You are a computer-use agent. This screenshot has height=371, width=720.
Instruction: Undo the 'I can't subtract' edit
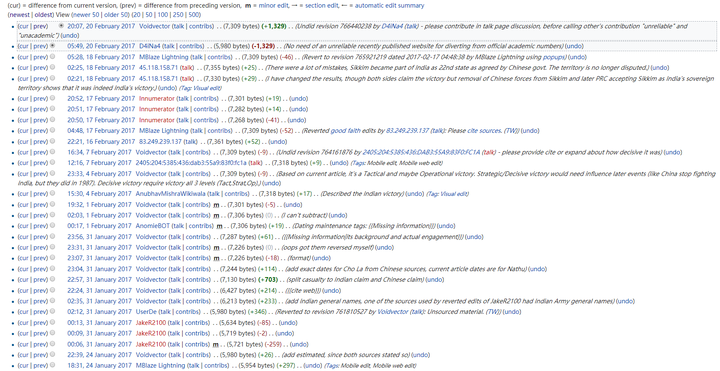pos(338,215)
